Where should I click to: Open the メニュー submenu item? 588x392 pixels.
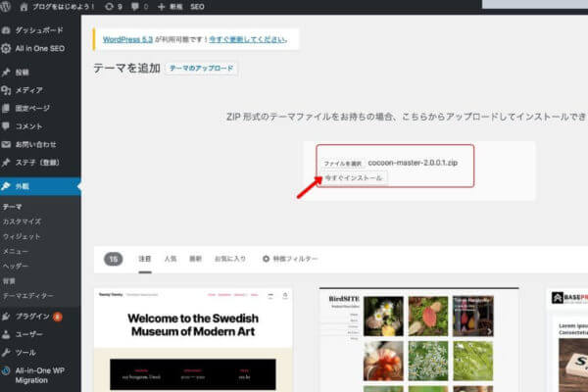[x=16, y=251]
